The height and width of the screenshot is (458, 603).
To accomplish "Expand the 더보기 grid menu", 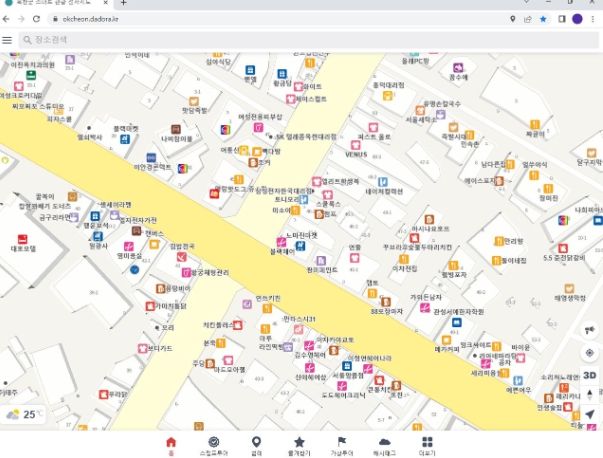I will point(428,445).
